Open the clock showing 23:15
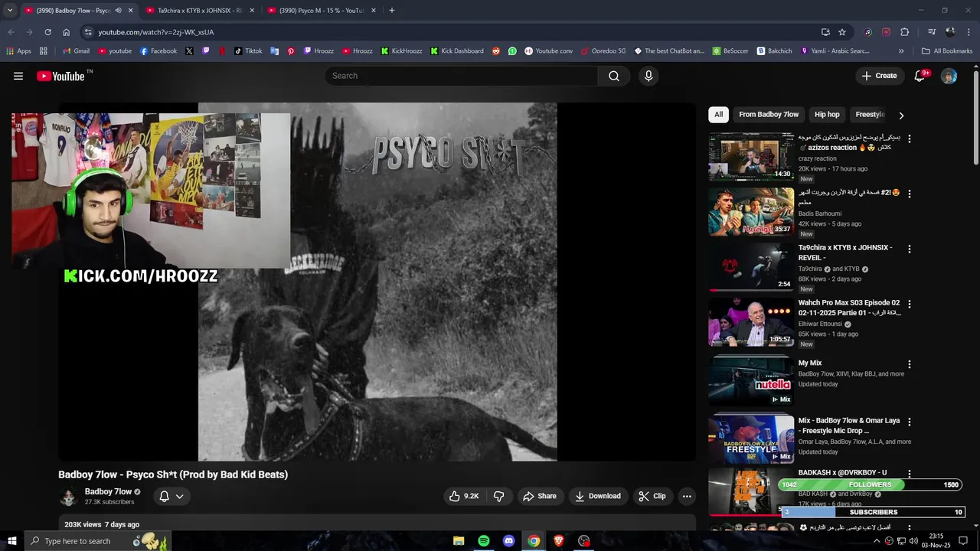This screenshot has width=980, height=551. point(936,541)
